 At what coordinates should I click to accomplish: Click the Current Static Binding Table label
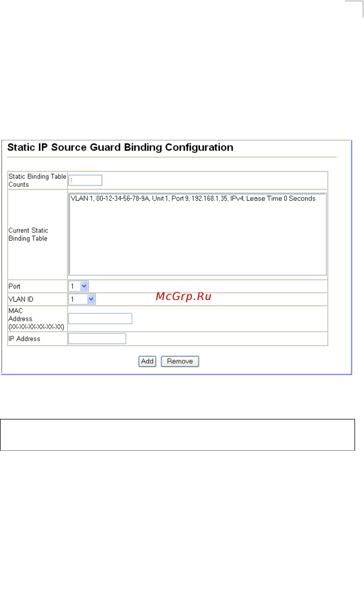pos(28,234)
